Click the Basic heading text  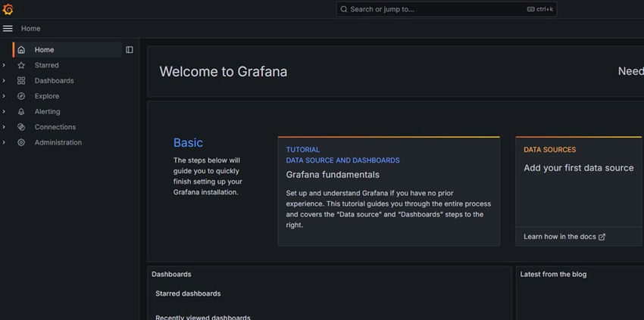click(x=188, y=143)
